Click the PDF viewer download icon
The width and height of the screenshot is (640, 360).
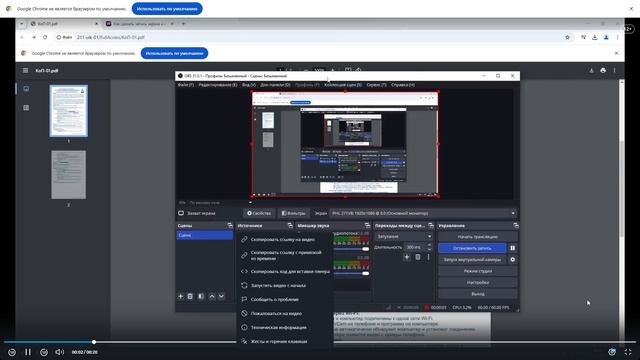[591, 71]
